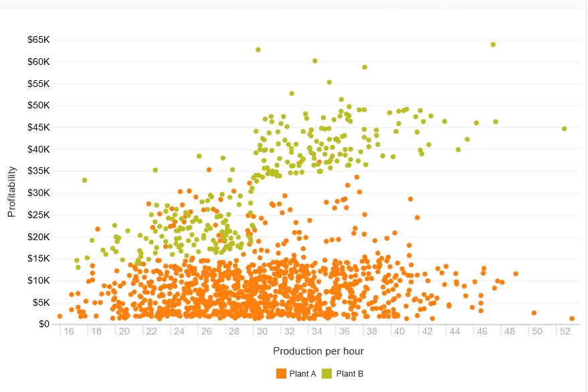588x392 pixels.
Task: Click the olive Plant B legend swatch
Action: pos(328,374)
